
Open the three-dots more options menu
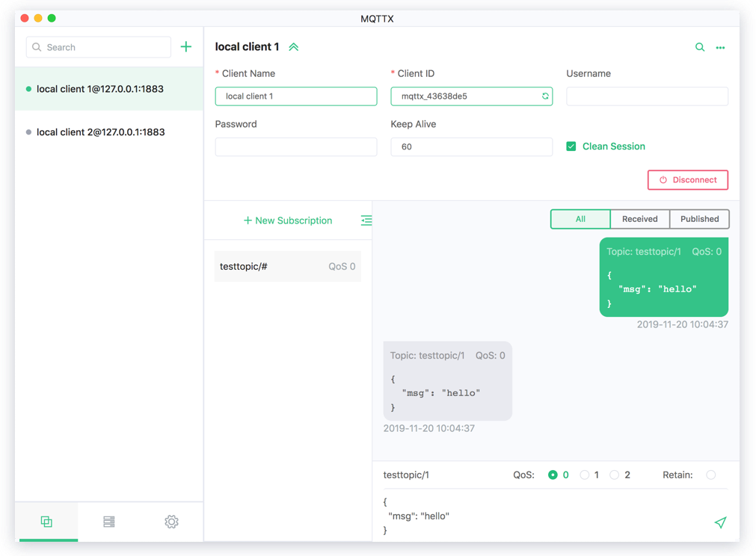pyautogui.click(x=720, y=48)
